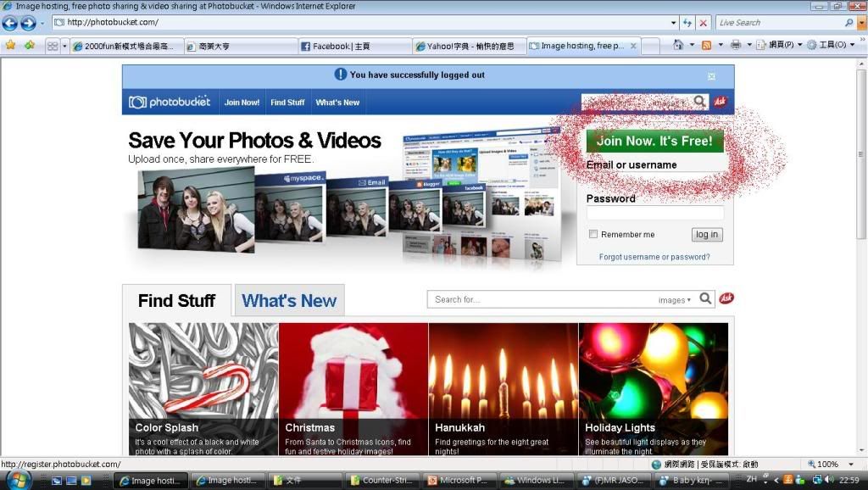Viewport: 868px width, 490px height.
Task: Click the search magnifier in the blue header
Action: pos(699,102)
